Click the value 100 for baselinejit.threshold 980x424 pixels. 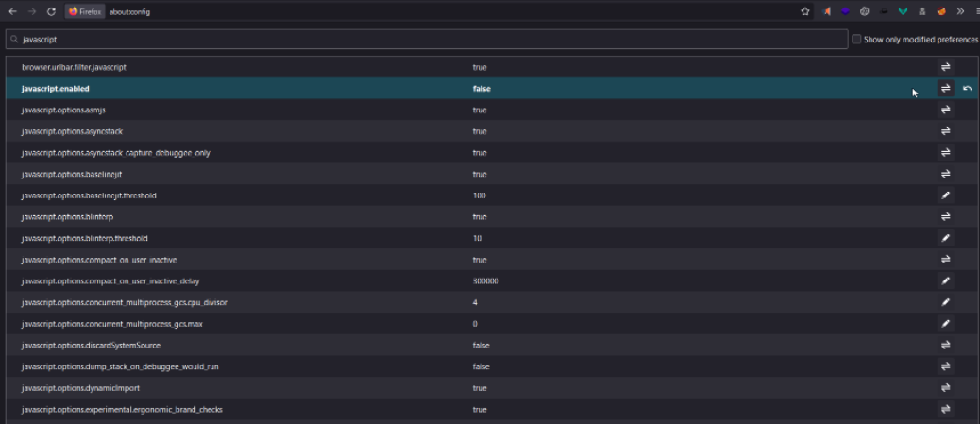[x=480, y=195]
